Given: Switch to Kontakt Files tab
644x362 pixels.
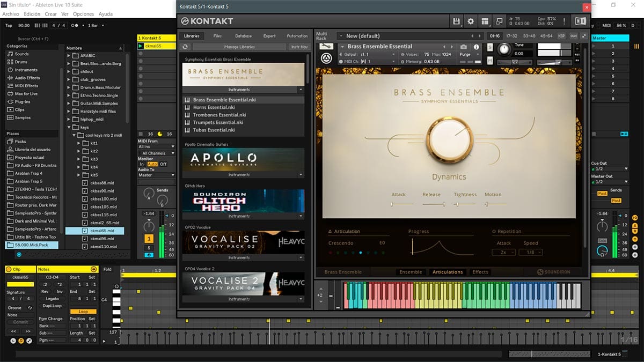Looking at the screenshot, I should coord(217,36).
